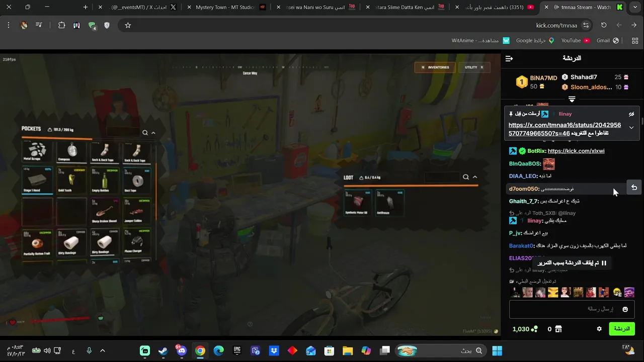Open Epic Games Launcher from the taskbar
The image size is (644, 362).
coord(237,350)
